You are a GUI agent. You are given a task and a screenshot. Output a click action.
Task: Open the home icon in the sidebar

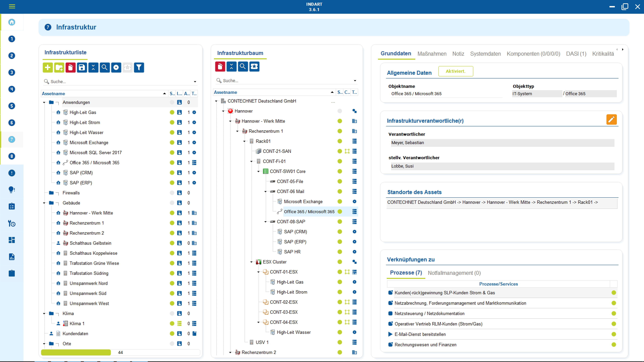tap(12, 22)
